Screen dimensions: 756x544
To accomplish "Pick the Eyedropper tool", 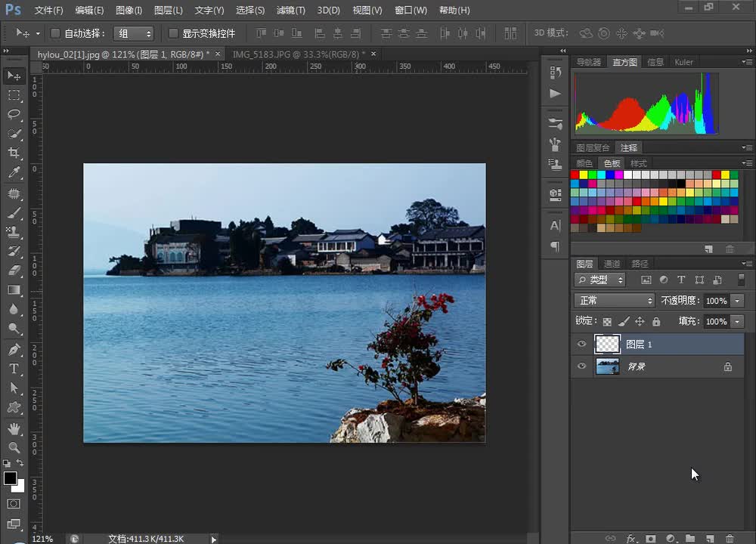I will click(x=14, y=173).
